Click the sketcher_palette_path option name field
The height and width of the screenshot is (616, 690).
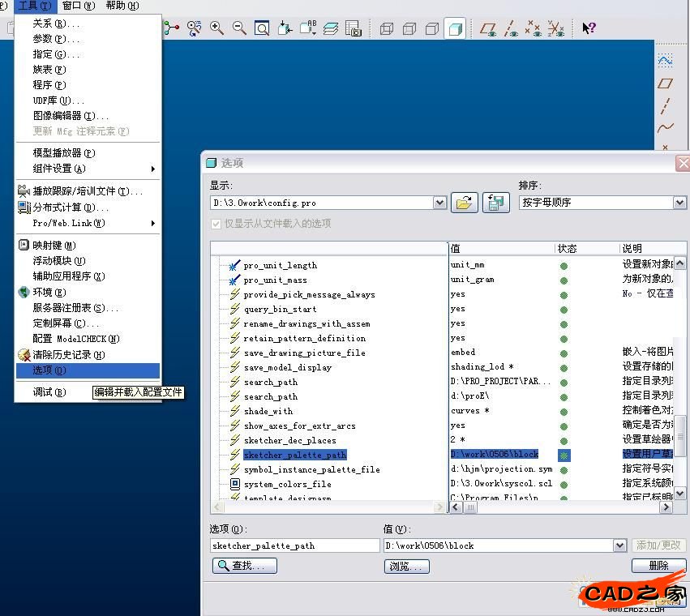point(294,545)
